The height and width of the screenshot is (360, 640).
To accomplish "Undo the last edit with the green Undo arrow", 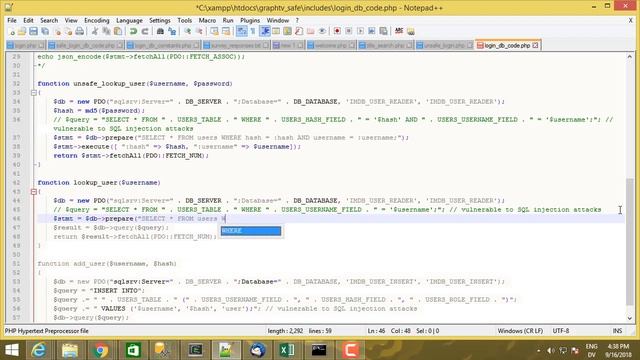I will [133, 31].
